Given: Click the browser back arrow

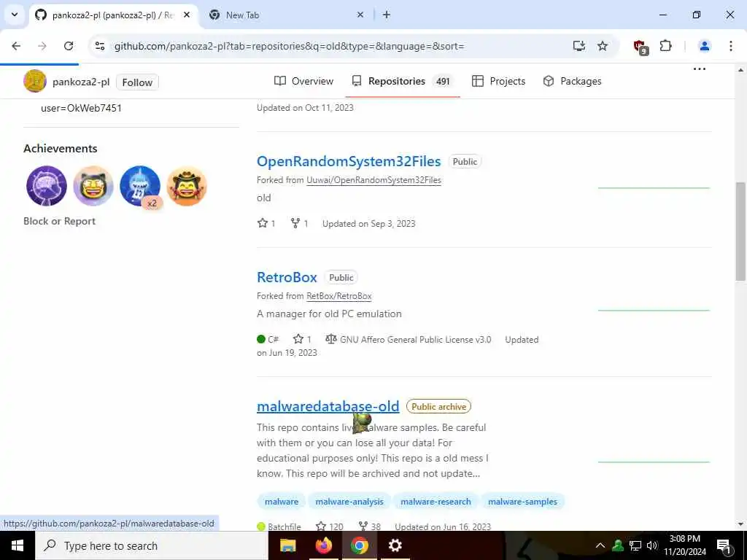Looking at the screenshot, I should click(16, 46).
